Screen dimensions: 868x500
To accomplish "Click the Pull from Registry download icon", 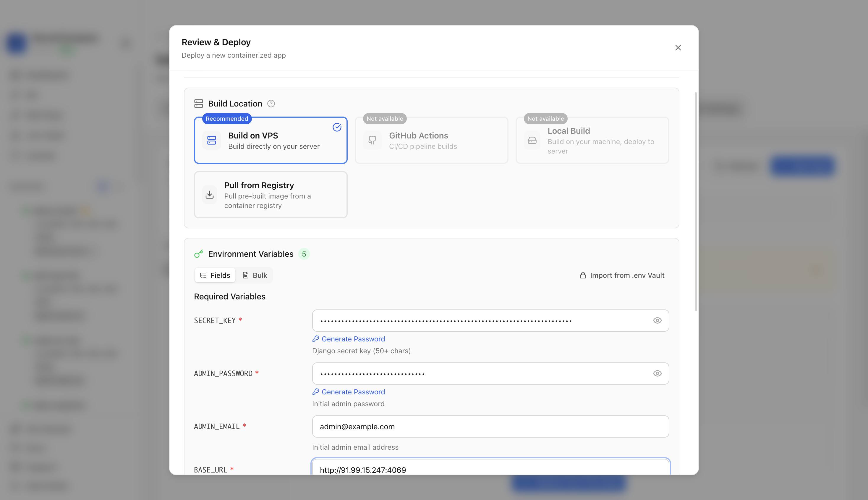I will [x=210, y=195].
